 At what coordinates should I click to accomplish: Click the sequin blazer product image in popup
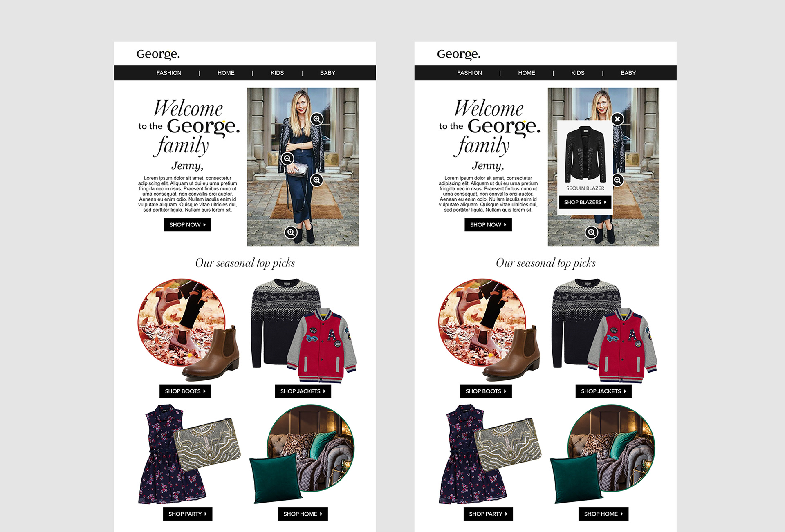pyautogui.click(x=585, y=154)
